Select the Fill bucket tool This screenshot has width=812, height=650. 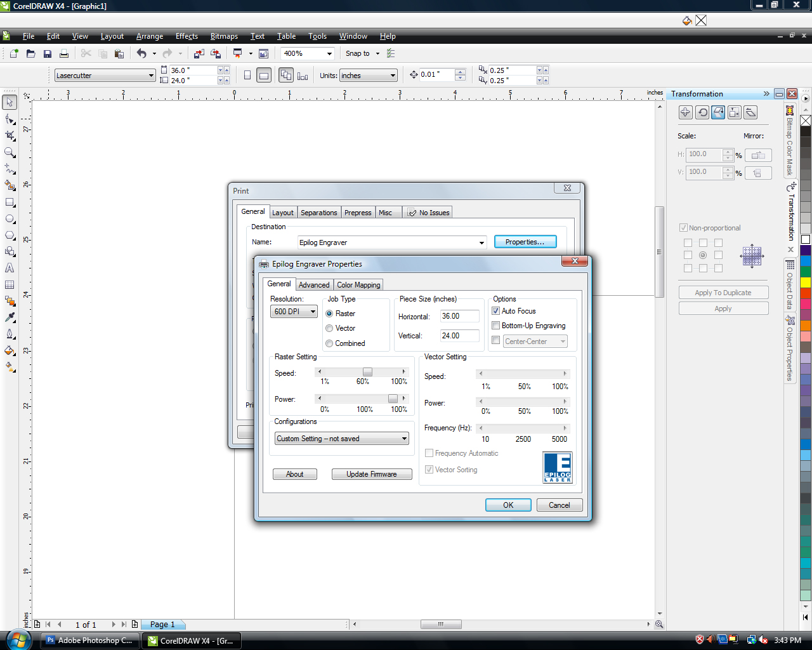(x=10, y=350)
